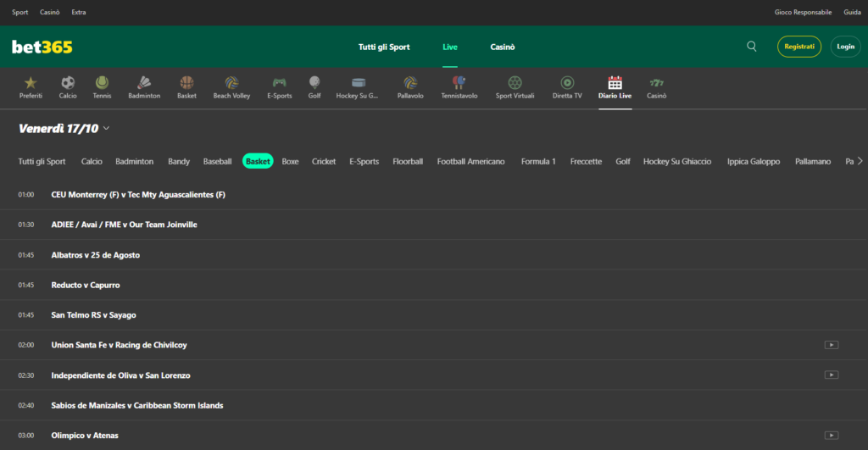Click the search magnifier icon
This screenshot has height=450, width=868.
(x=751, y=47)
